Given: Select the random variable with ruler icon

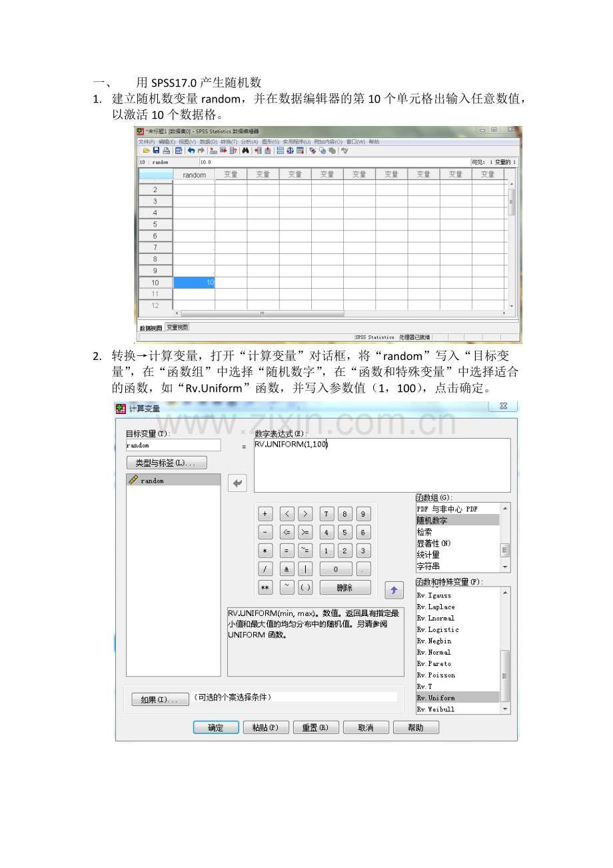Looking at the screenshot, I should 152,480.
